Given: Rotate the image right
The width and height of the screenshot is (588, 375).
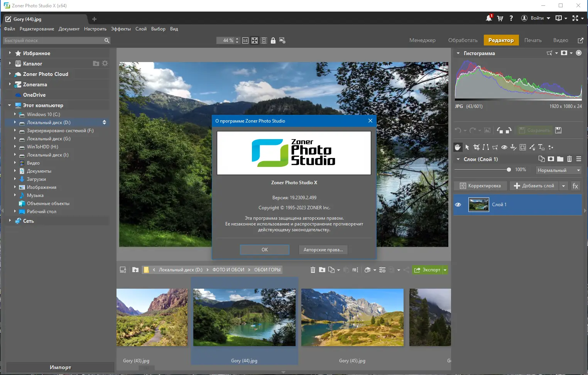Looking at the screenshot, I should [509, 130].
